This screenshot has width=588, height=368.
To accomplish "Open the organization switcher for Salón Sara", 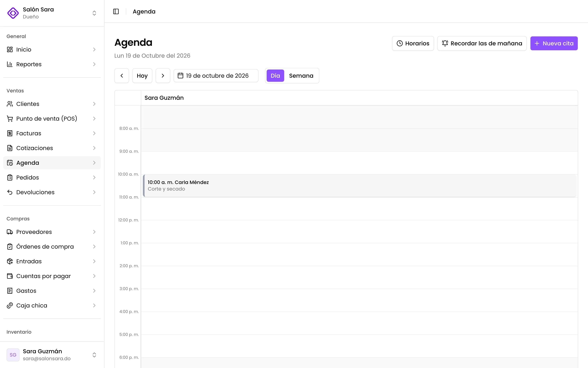I will pyautogui.click(x=94, y=13).
